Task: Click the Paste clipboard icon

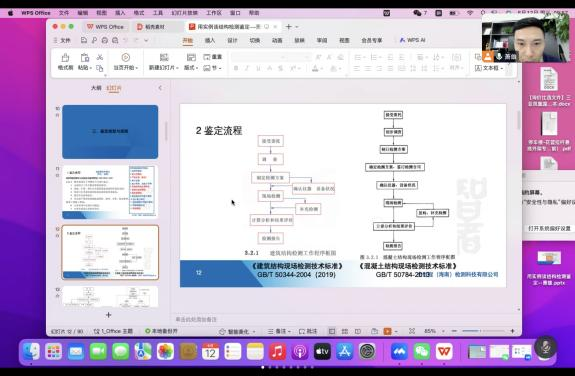Action: [x=85, y=58]
